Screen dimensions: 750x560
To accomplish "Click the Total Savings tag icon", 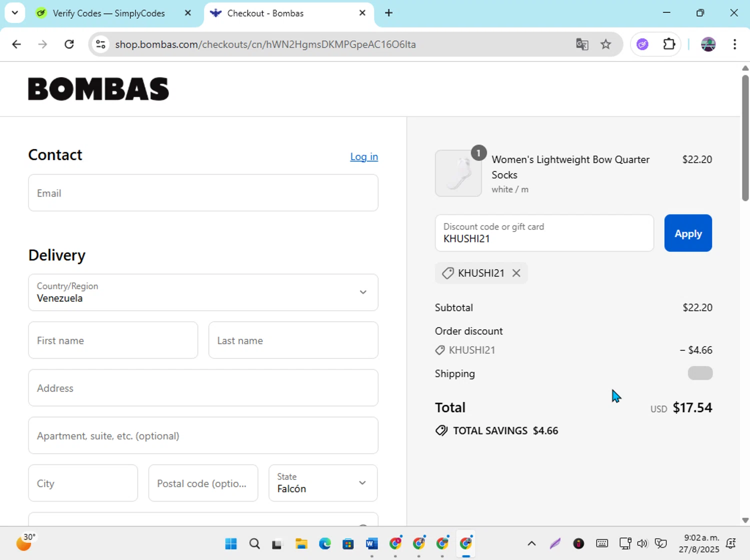I will click(441, 430).
